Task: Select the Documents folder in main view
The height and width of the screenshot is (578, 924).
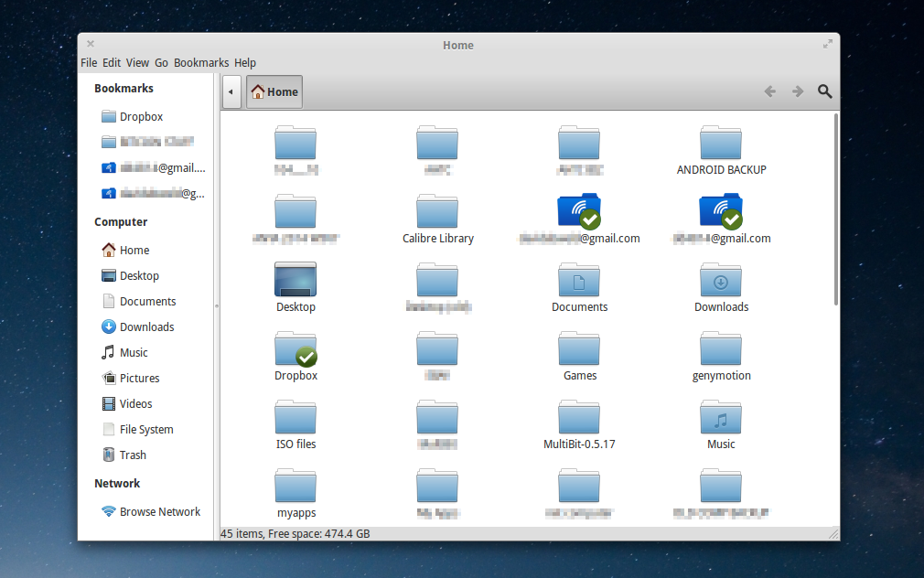Action: coord(579,288)
